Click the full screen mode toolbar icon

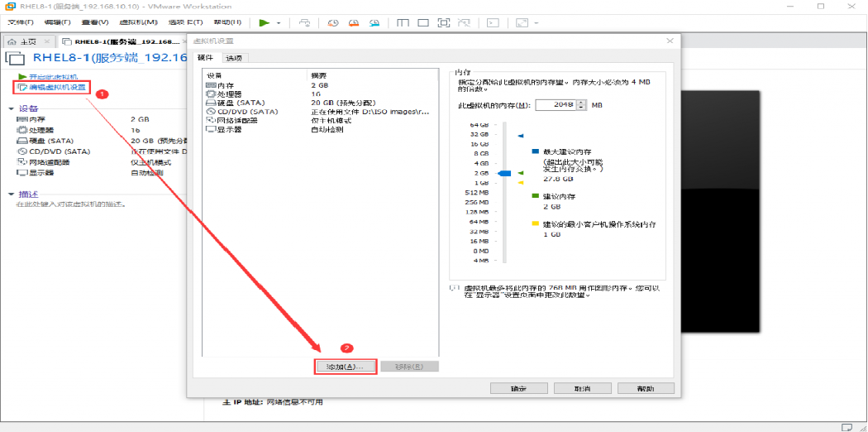click(x=444, y=22)
